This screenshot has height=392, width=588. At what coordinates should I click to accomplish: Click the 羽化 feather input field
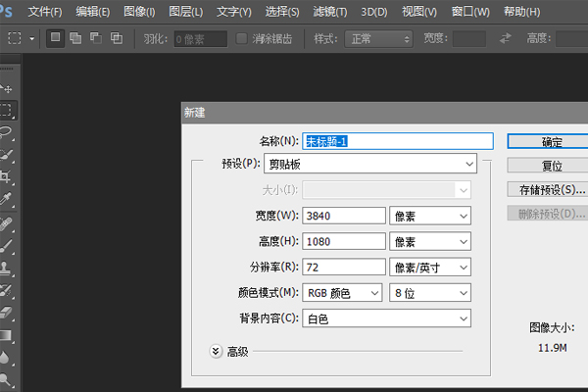pos(201,39)
